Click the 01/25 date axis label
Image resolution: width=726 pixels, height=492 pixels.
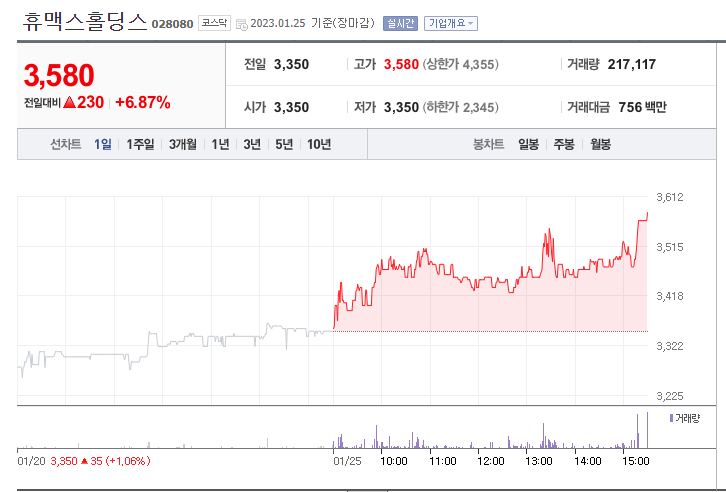[x=347, y=461]
